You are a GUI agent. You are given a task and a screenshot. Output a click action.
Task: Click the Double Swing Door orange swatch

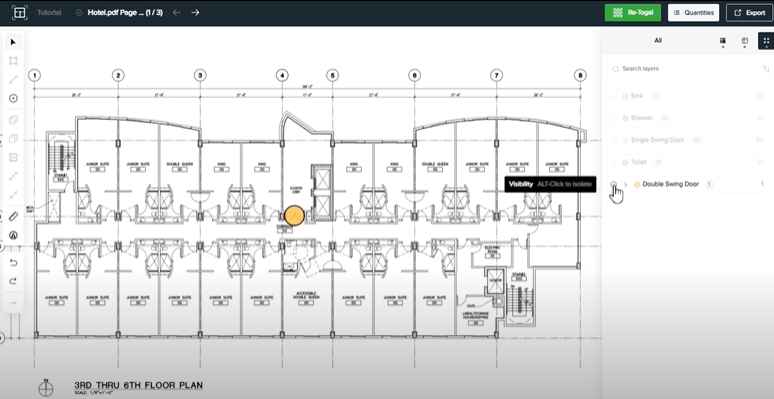637,184
